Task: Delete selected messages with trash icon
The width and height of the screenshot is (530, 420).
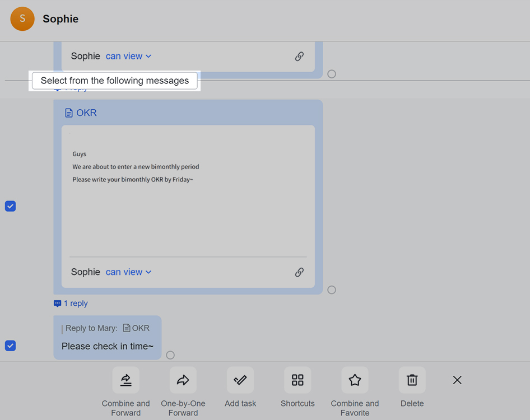Action: (412, 380)
